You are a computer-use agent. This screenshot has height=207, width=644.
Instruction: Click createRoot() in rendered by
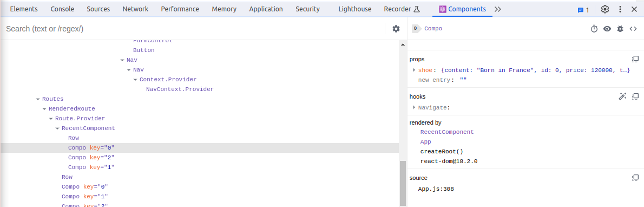tap(442, 151)
